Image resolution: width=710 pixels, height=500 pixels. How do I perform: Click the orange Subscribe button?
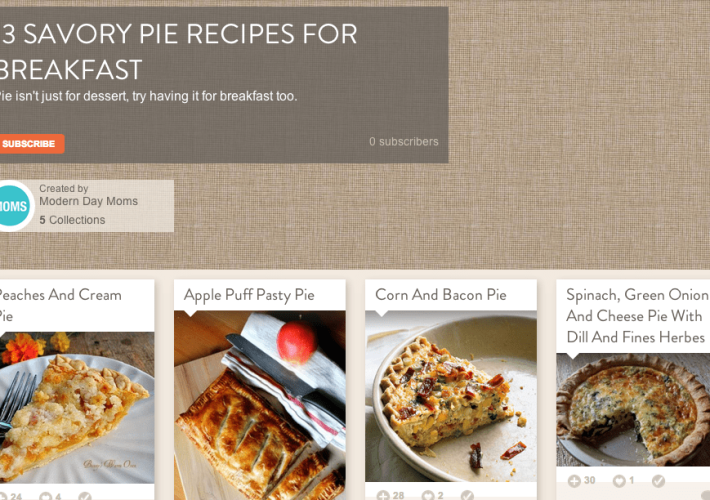pos(30,144)
